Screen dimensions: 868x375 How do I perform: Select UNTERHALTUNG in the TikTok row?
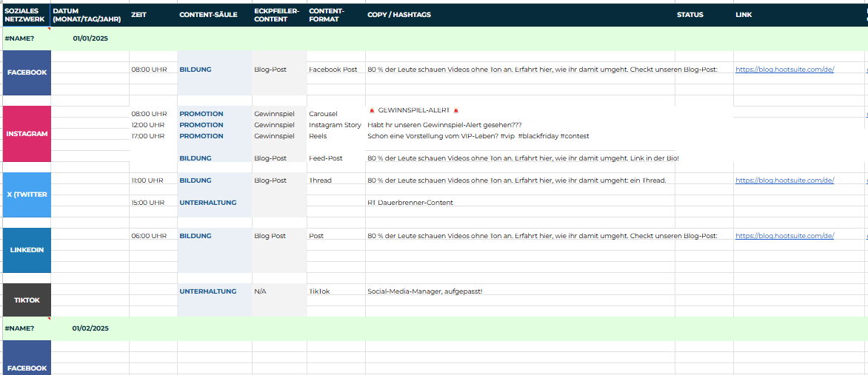[207, 291]
